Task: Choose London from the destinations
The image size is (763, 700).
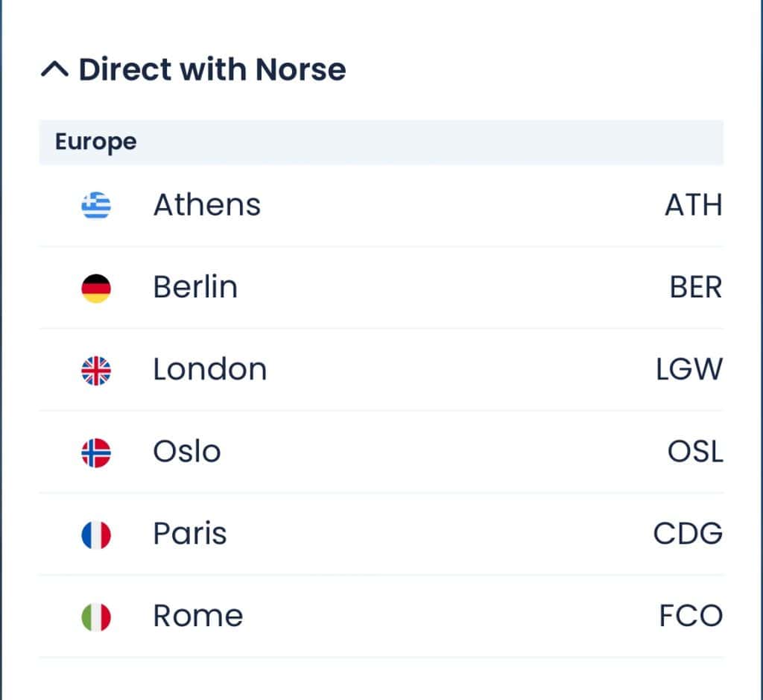Action: tap(210, 370)
